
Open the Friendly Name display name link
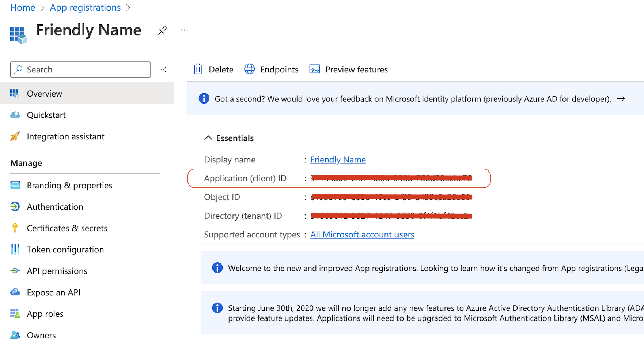point(338,160)
